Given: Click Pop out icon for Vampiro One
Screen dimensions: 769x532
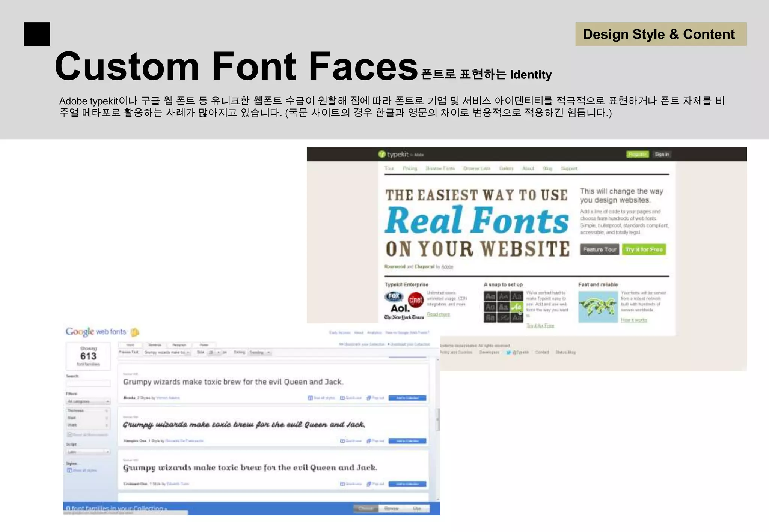Looking at the screenshot, I should click(369, 441).
